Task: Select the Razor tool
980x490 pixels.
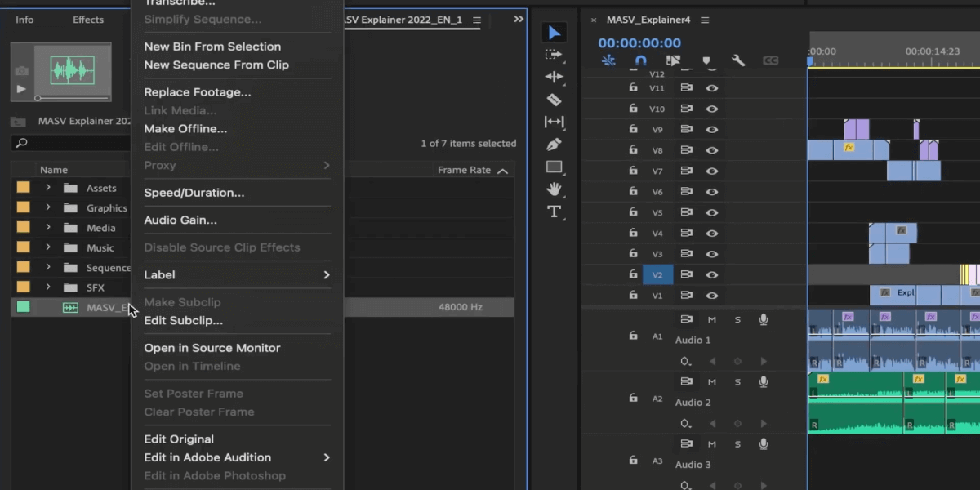Action: click(555, 100)
